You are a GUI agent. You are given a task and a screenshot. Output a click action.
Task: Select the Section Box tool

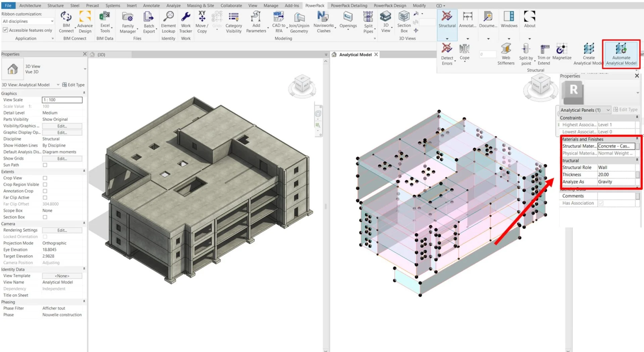[404, 22]
